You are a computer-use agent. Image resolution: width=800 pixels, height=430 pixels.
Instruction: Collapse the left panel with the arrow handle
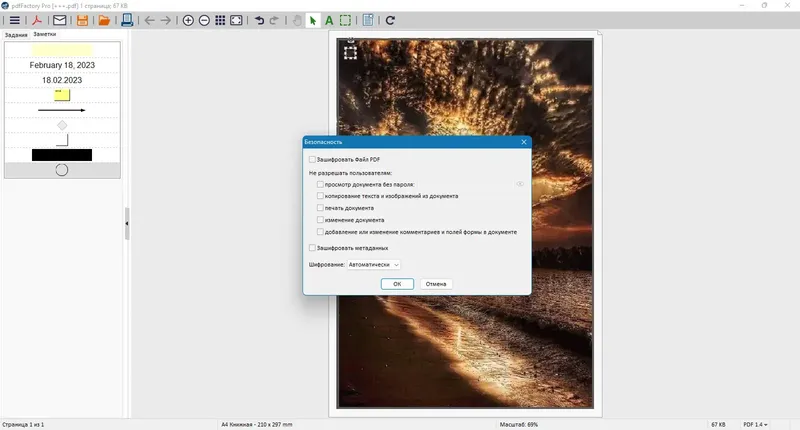(127, 223)
